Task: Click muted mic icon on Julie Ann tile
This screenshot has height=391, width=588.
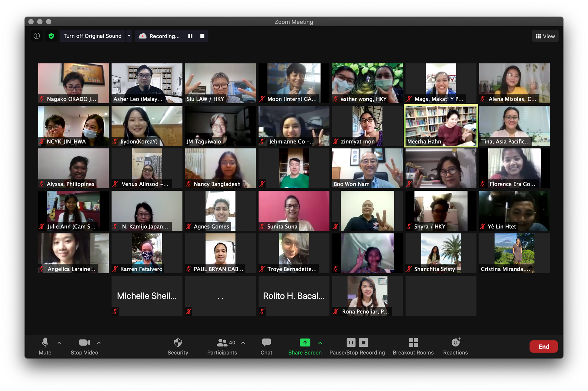Action: pos(42,226)
